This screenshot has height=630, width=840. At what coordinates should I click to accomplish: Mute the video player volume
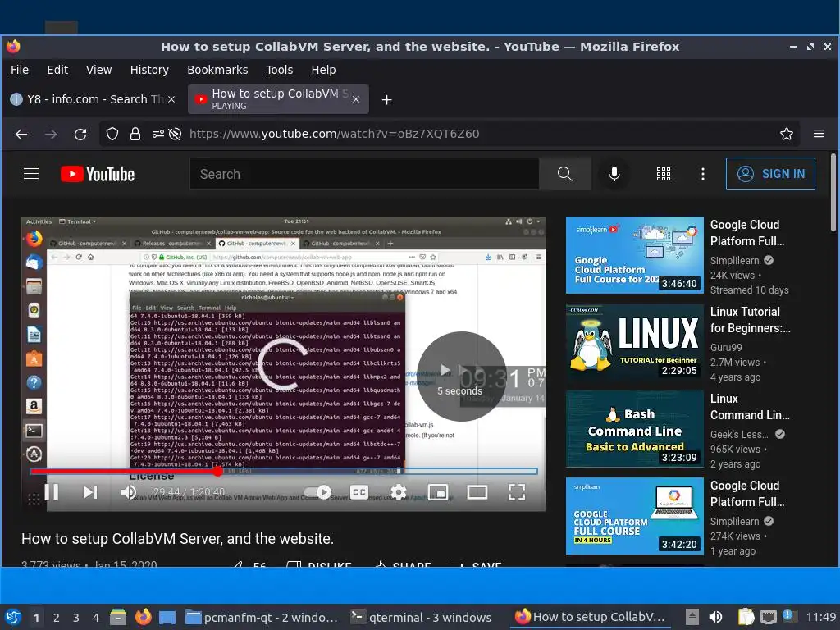(129, 492)
